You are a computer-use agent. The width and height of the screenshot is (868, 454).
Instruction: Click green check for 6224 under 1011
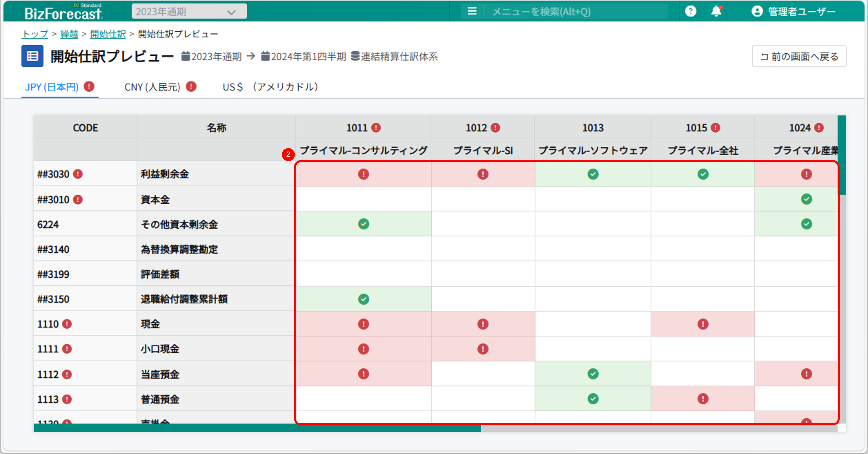[363, 224]
